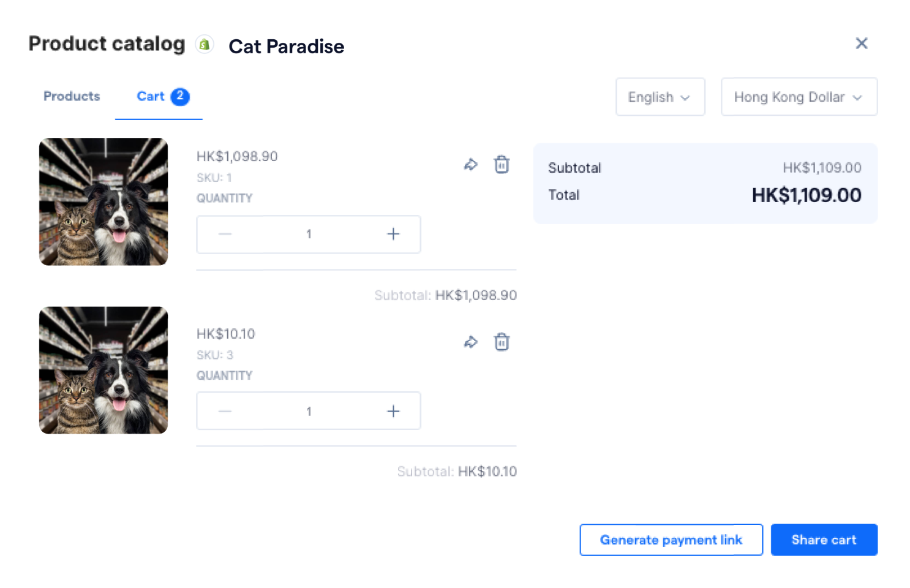Click the cart count badge showing 2
The width and height of the screenshot is (910, 588).
tap(180, 96)
